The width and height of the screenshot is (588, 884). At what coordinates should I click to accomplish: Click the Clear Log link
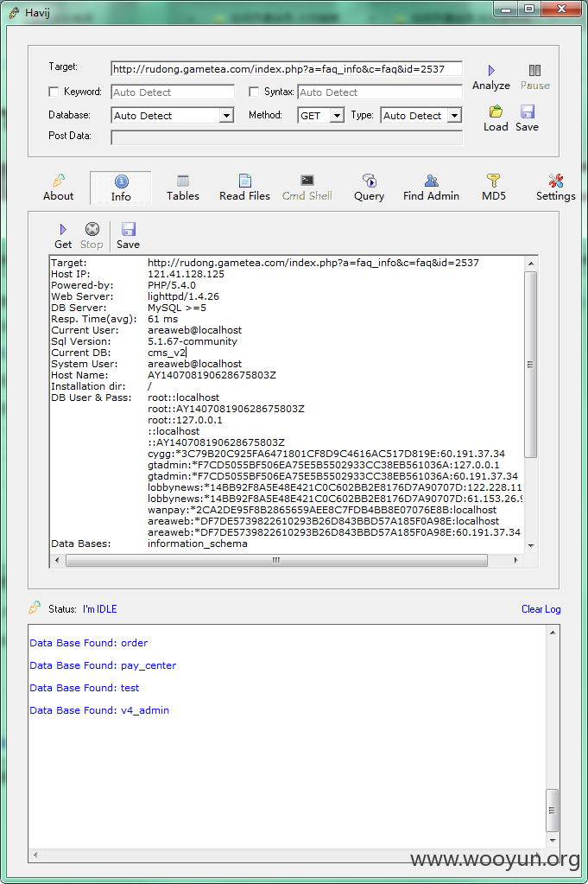tap(541, 609)
